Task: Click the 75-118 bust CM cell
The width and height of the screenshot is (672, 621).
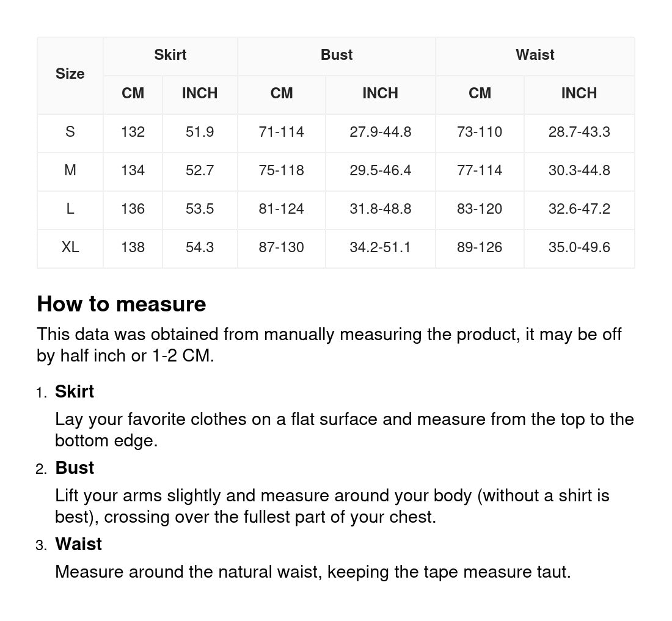Action: [281, 170]
